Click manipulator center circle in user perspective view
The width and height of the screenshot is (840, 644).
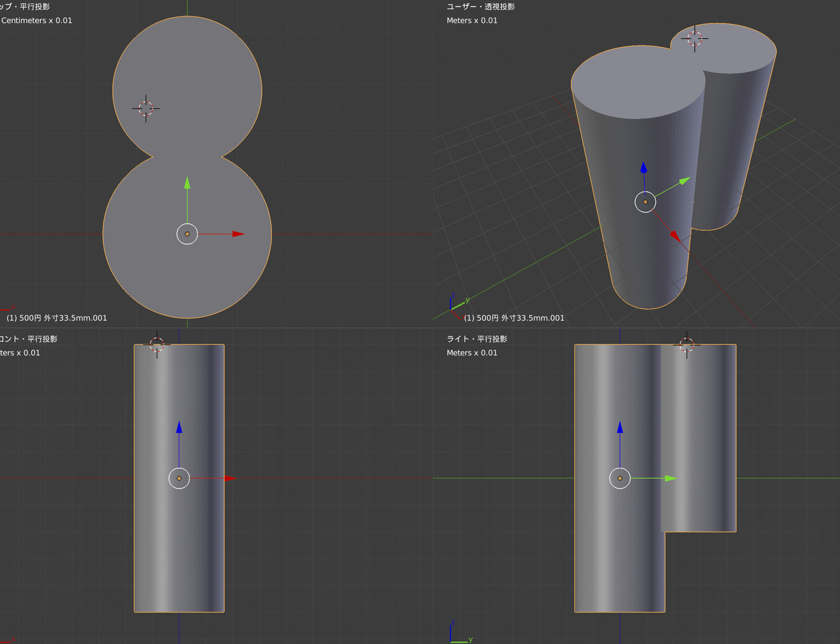coord(645,202)
